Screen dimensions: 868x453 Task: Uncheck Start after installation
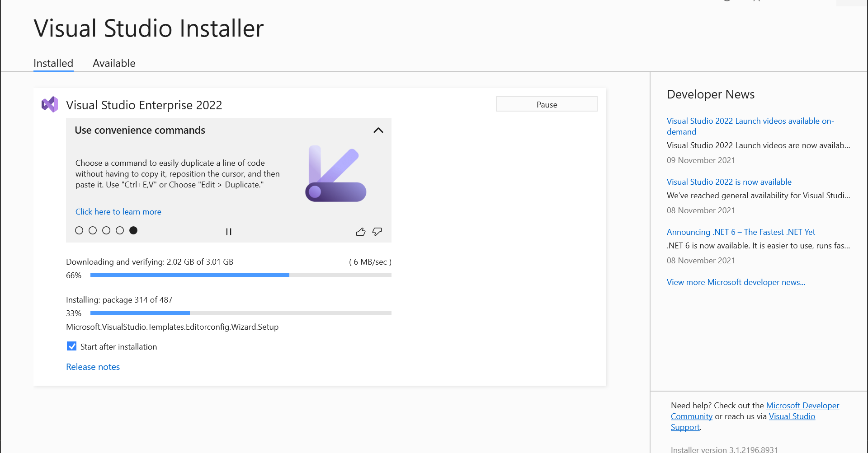point(71,346)
